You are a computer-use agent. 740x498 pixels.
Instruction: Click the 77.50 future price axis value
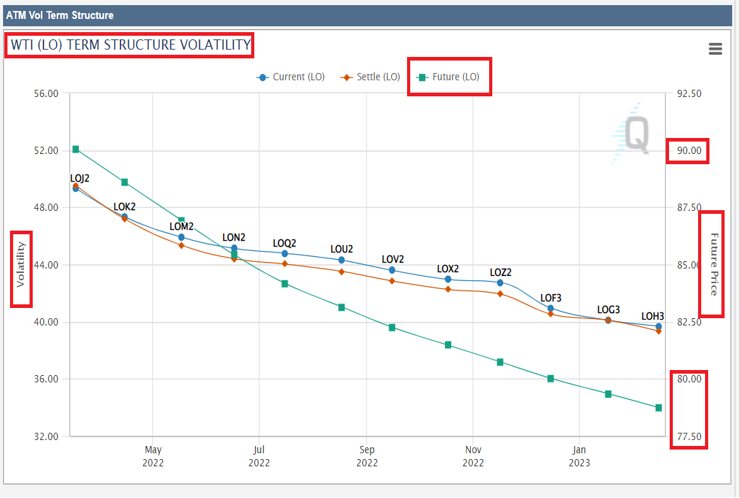(x=689, y=437)
